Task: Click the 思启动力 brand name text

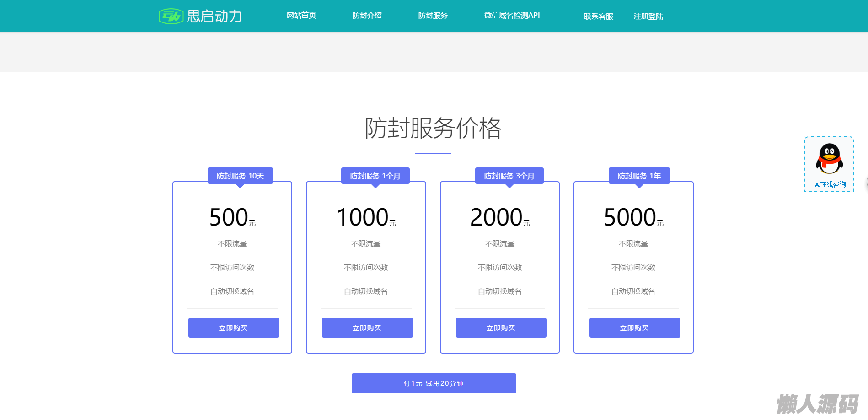Action: coord(214,16)
